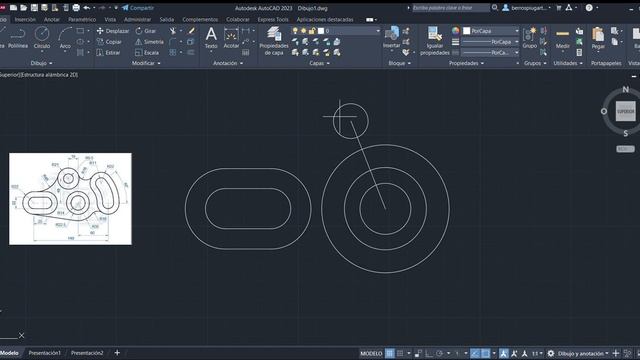The image size is (640, 360).
Task: Expand the Anotación panel
Action: 228,63
